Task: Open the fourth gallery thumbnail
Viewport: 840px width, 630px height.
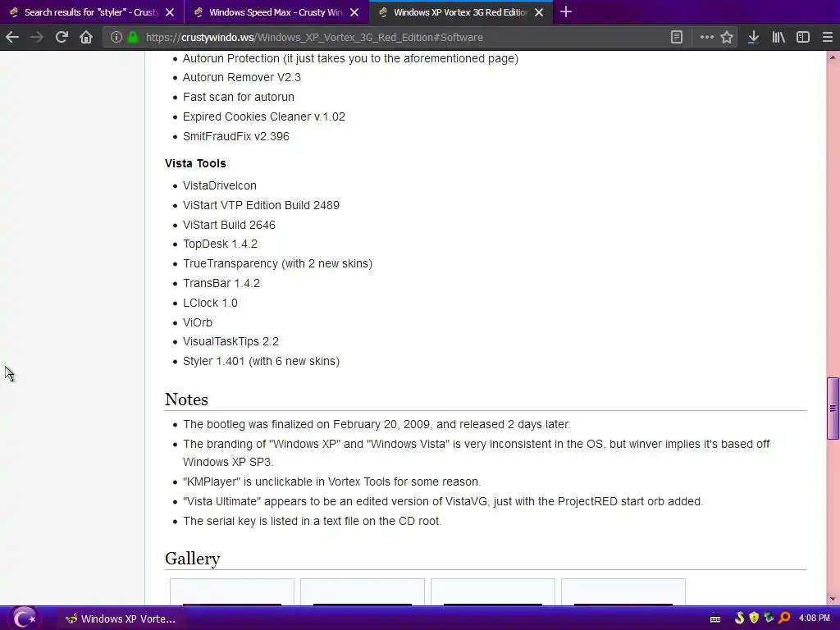Action: pyautogui.click(x=623, y=591)
